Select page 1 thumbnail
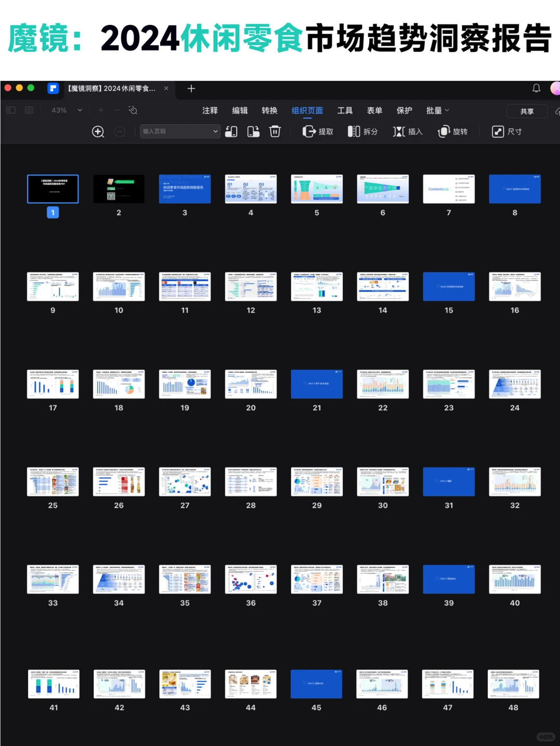 [53, 189]
